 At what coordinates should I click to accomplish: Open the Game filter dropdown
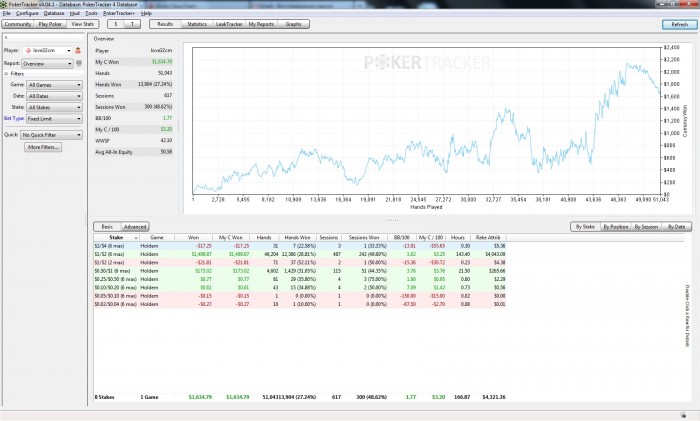pyautogui.click(x=54, y=85)
